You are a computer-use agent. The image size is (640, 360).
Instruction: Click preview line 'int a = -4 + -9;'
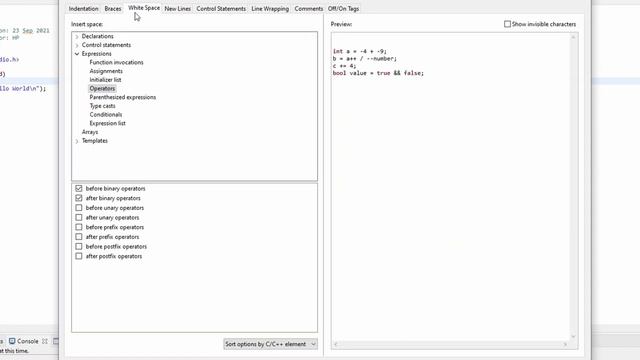[360, 51]
